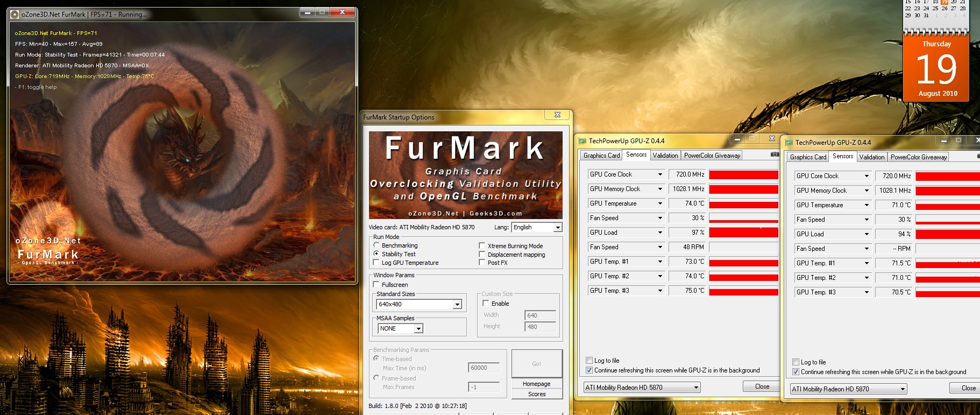Click the Go! button in FurMark
980x415 pixels.
(537, 364)
